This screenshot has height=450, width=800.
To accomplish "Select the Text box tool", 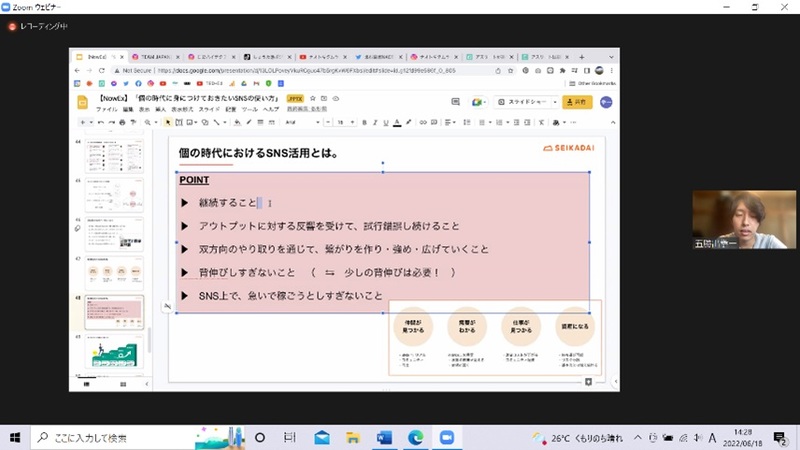I will coord(179,122).
